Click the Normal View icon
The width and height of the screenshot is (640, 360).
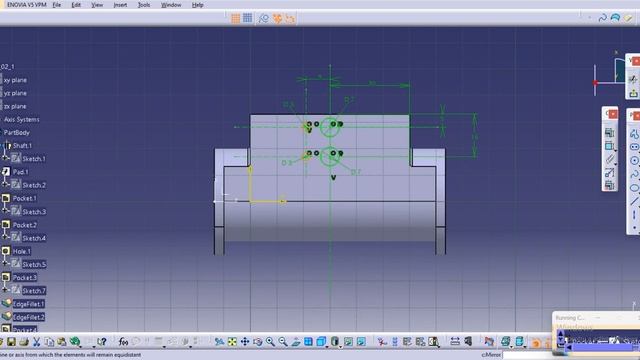(296, 342)
